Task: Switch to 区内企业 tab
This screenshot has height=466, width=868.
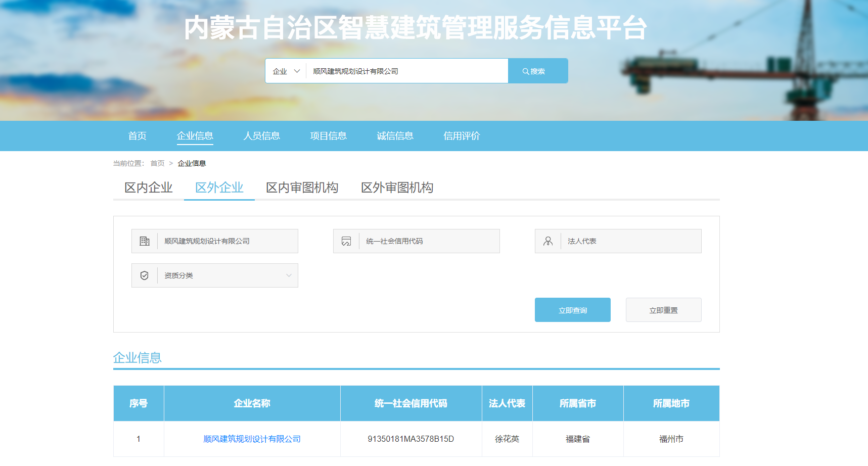Action: click(149, 188)
